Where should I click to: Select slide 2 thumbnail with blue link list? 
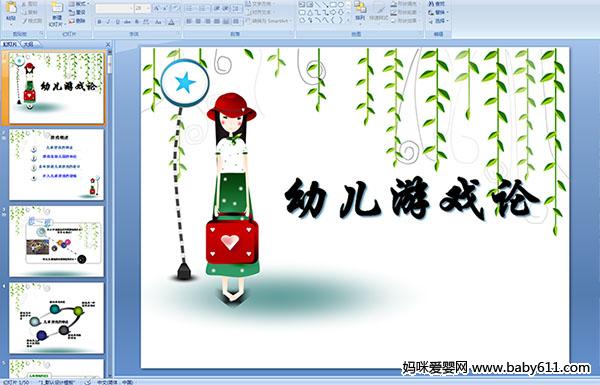[x=56, y=165]
